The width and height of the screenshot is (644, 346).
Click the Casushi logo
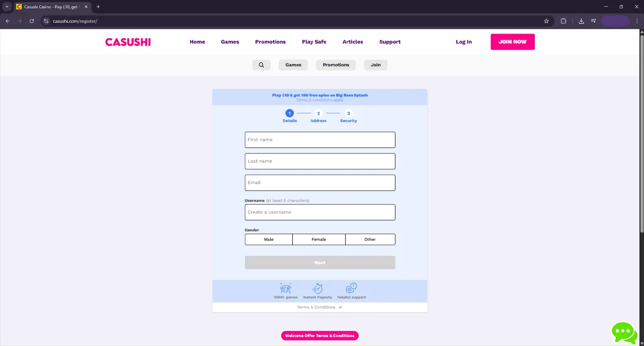tap(128, 42)
